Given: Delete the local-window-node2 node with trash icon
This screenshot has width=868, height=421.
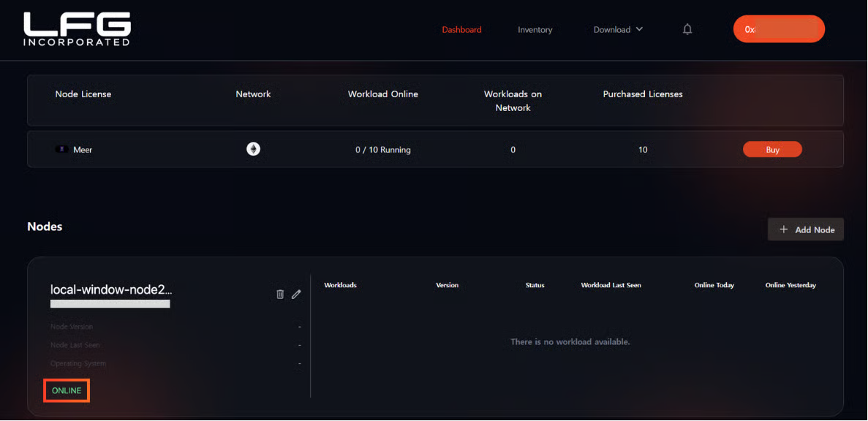Looking at the screenshot, I should 280,294.
